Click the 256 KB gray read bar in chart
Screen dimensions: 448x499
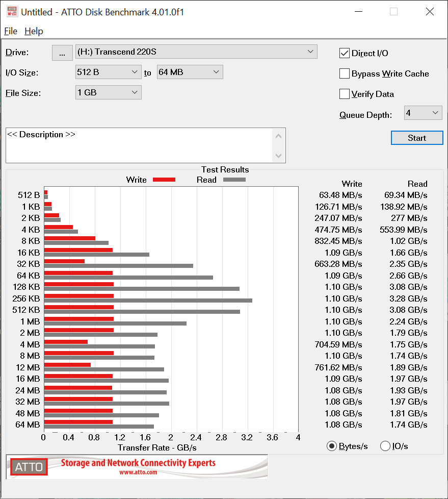[x=148, y=301]
